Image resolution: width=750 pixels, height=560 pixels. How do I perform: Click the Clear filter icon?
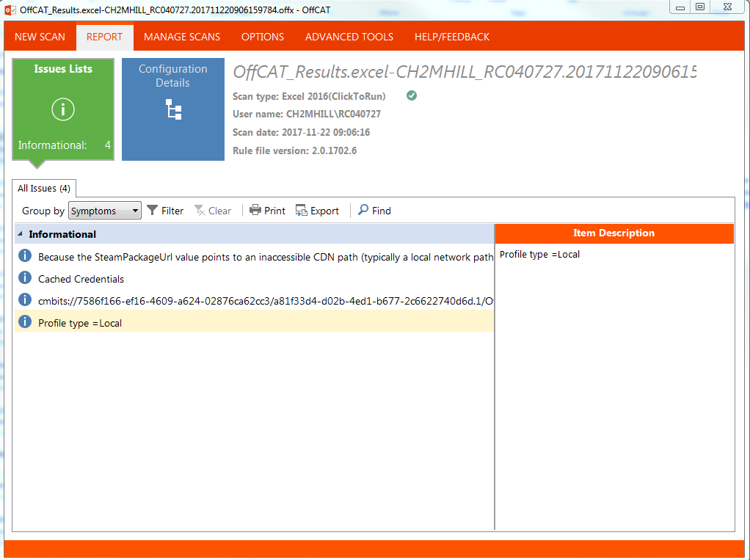pos(200,211)
